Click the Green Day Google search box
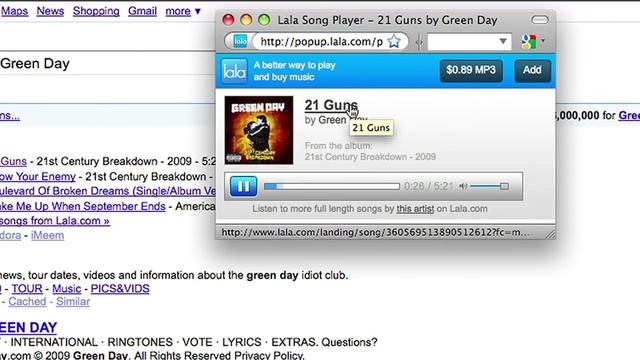The width and height of the screenshot is (640, 360). [108, 63]
